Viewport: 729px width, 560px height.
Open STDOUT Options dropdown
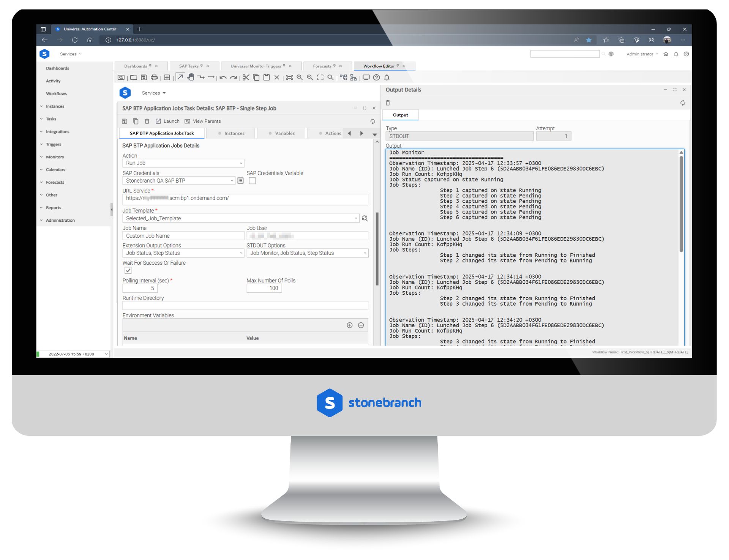[307, 253]
